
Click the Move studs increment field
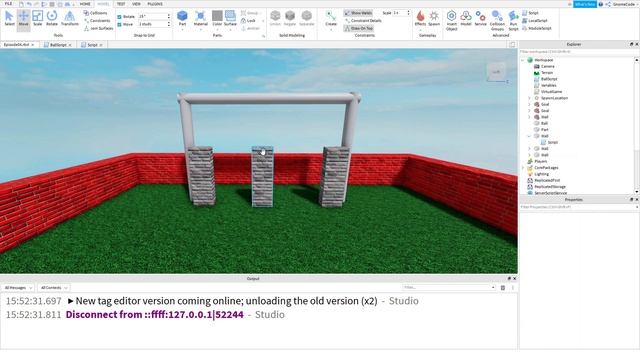click(x=154, y=24)
